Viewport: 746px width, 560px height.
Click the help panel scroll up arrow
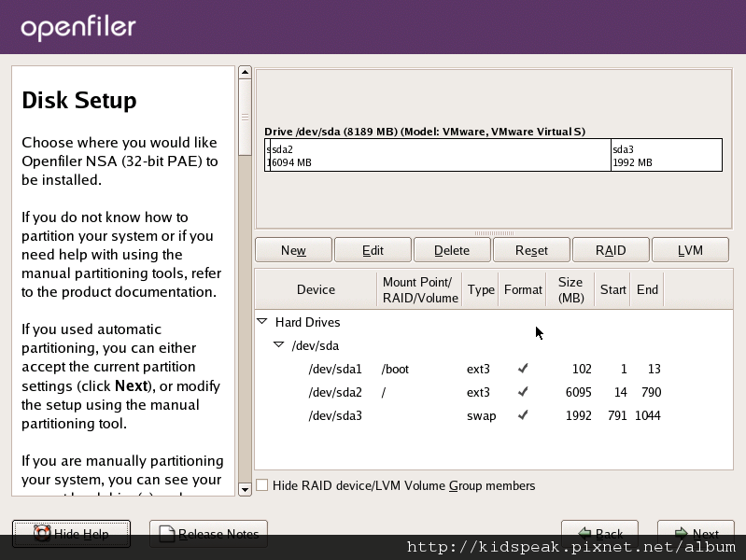pos(245,72)
